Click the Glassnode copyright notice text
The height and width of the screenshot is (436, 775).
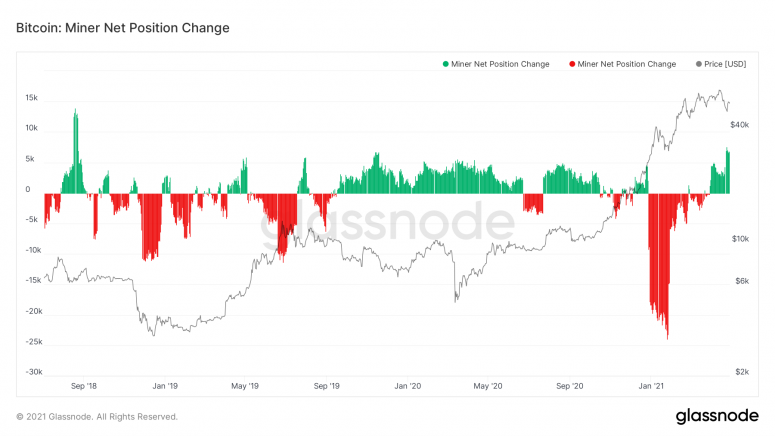[x=97, y=417]
